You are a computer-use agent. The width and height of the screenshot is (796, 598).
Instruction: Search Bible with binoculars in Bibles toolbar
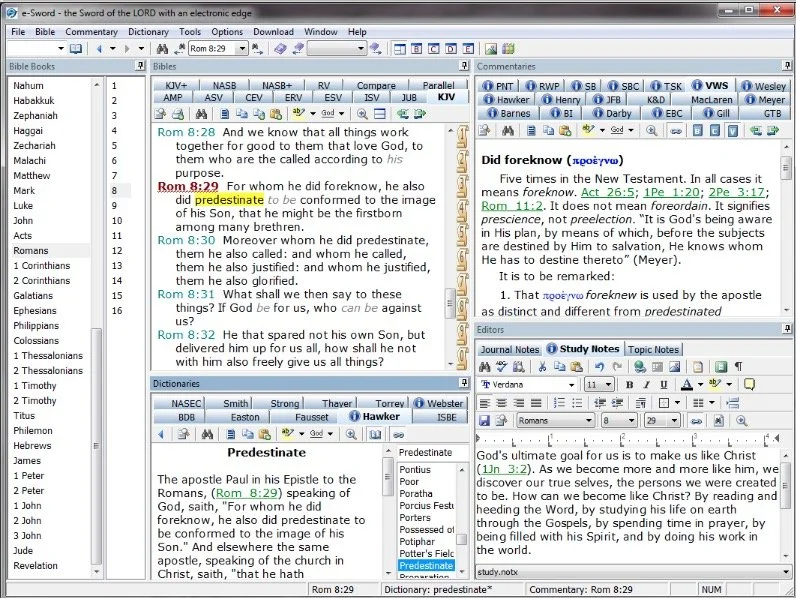201,114
